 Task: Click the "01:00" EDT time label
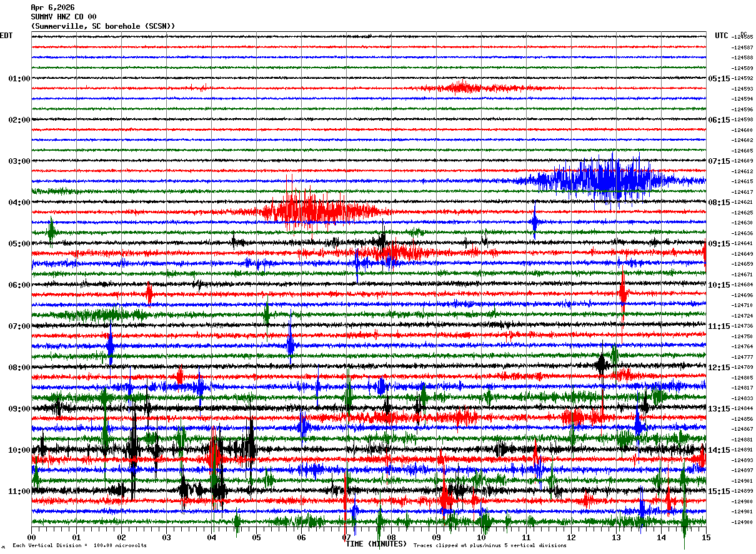tap(19, 79)
